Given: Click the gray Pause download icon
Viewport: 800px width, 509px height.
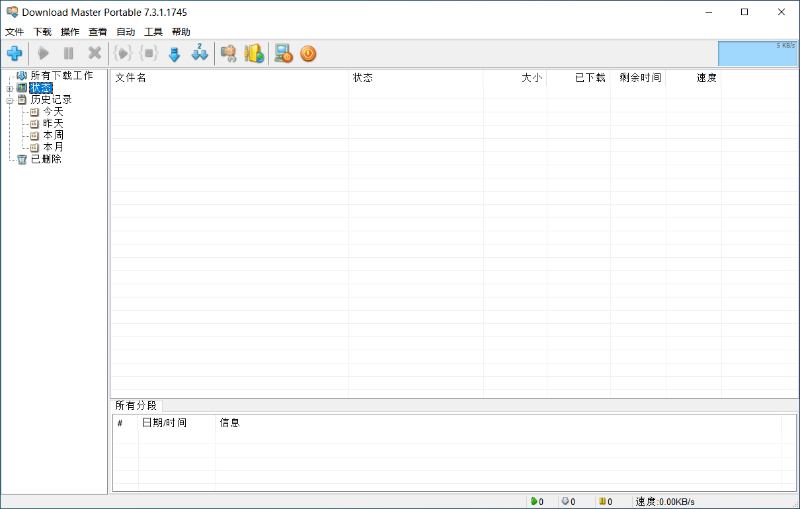Looking at the screenshot, I should [68, 53].
